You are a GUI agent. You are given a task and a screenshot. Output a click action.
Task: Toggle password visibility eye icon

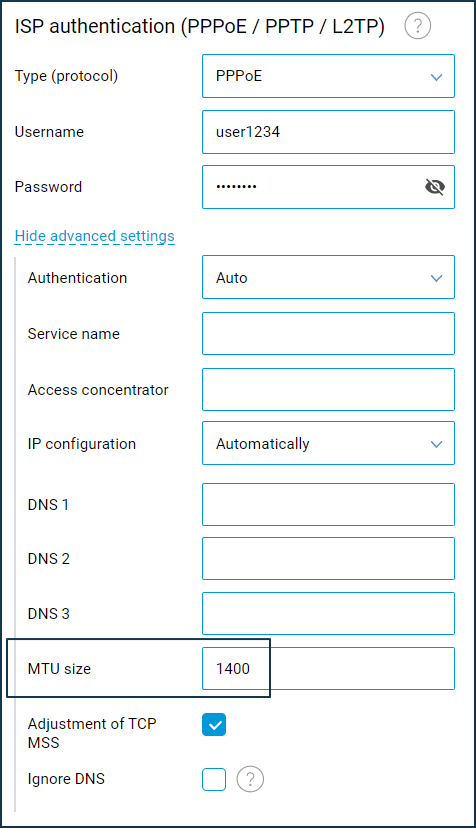(x=435, y=187)
